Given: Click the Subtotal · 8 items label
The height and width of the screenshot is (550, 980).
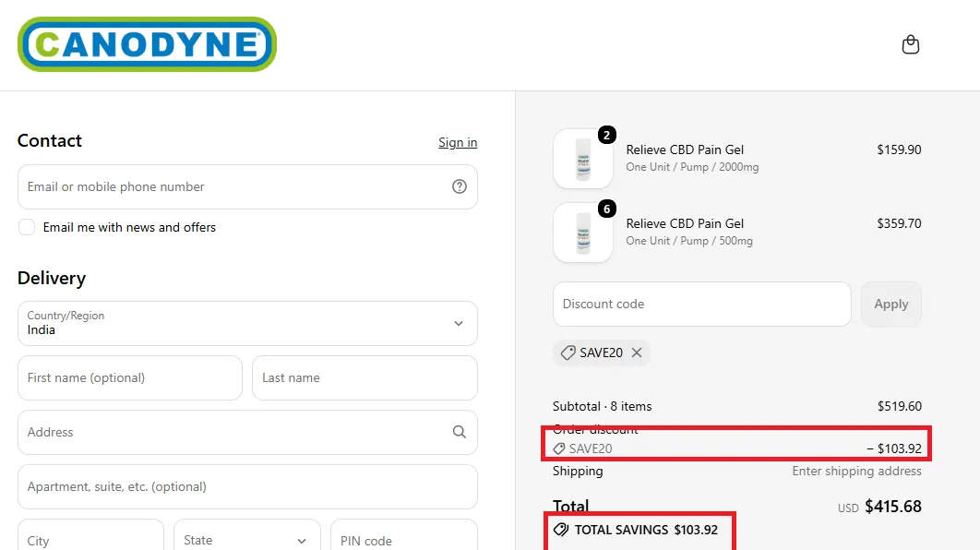Looking at the screenshot, I should (x=602, y=406).
